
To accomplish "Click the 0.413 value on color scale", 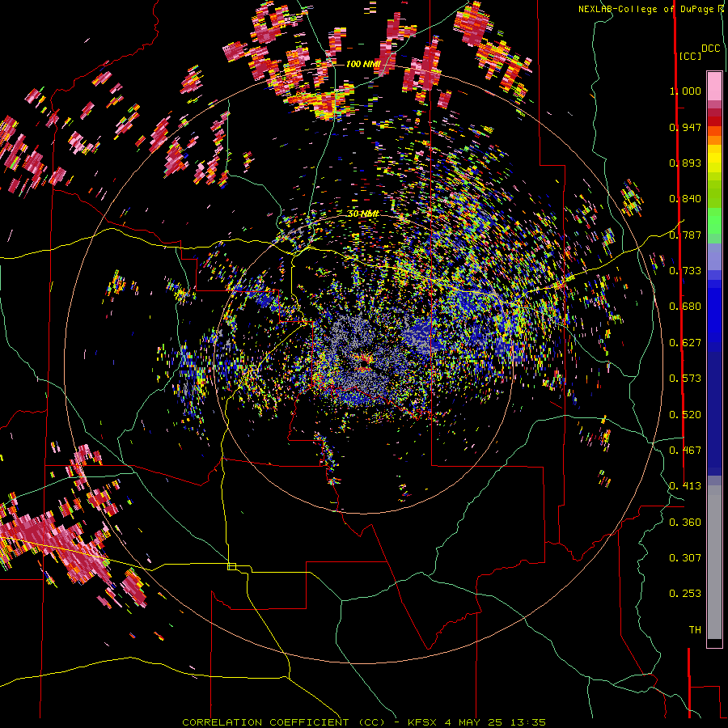I will (685, 486).
